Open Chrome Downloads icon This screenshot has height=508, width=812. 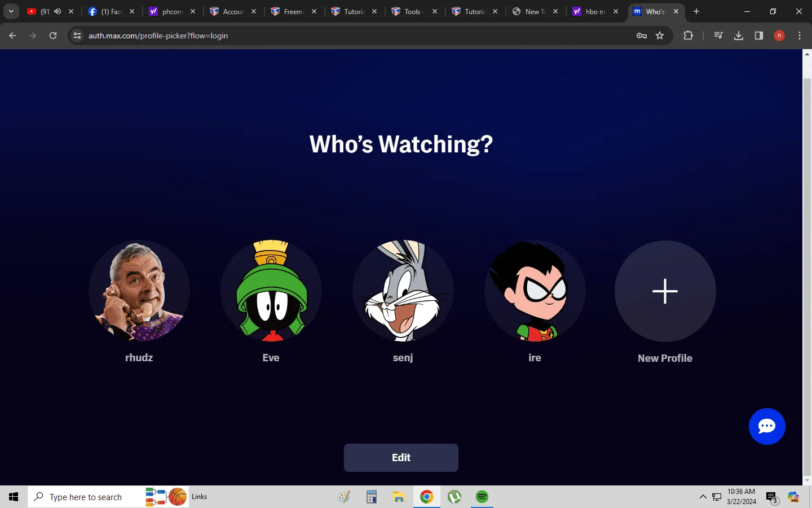click(x=739, y=36)
